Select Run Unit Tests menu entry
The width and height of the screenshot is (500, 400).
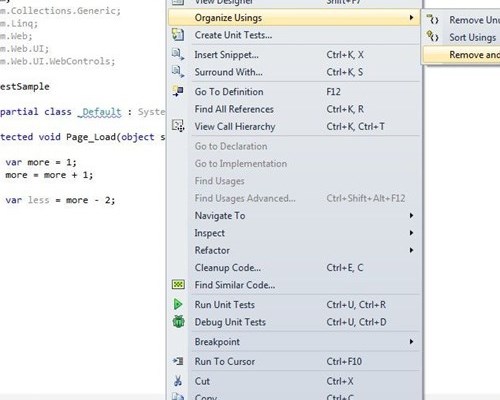294,304
